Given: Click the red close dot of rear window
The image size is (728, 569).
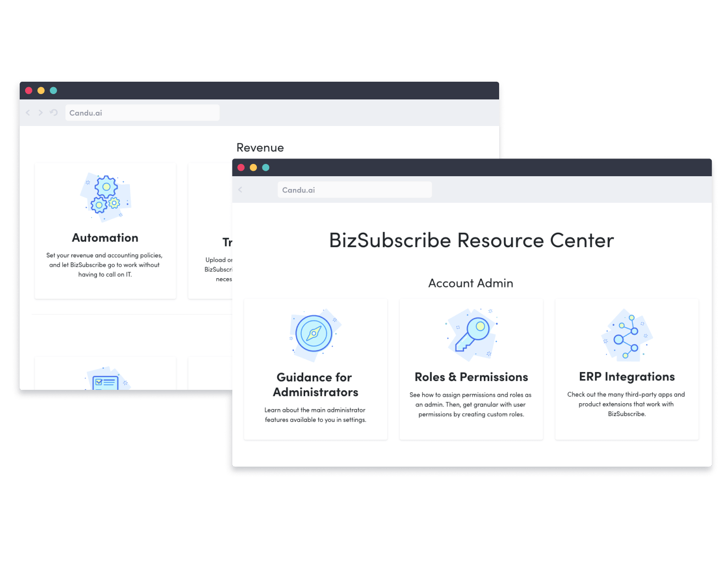Looking at the screenshot, I should tap(29, 91).
